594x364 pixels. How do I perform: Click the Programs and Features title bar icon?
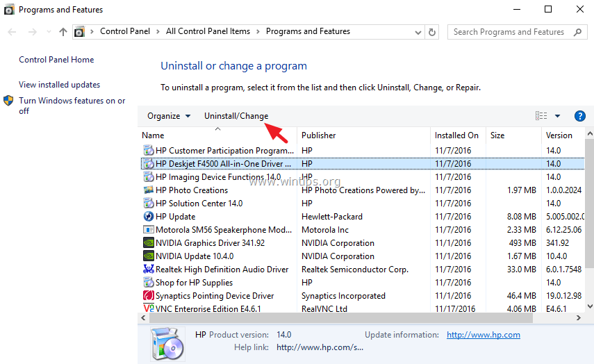tap(9, 10)
